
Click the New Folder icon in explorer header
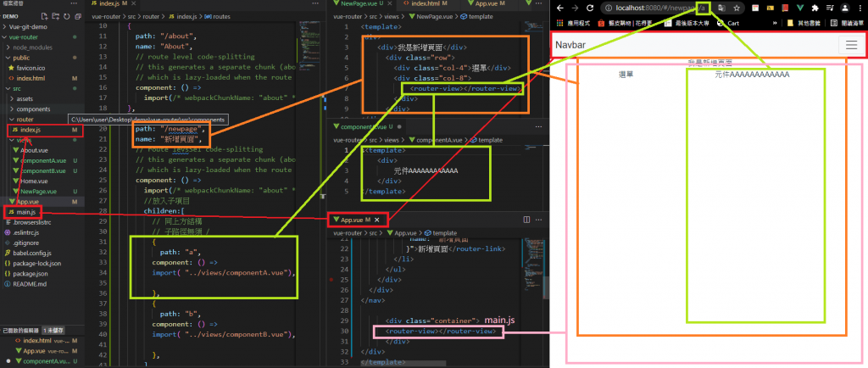pyautogui.click(x=58, y=16)
